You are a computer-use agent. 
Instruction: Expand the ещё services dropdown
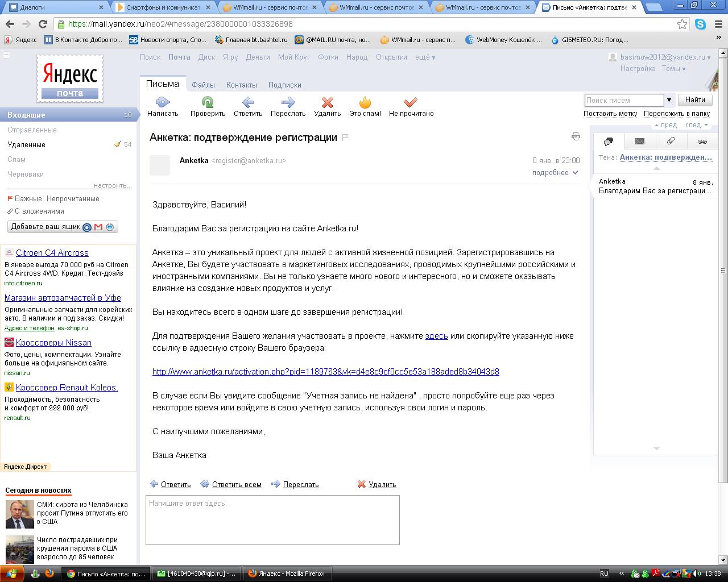[x=425, y=57]
